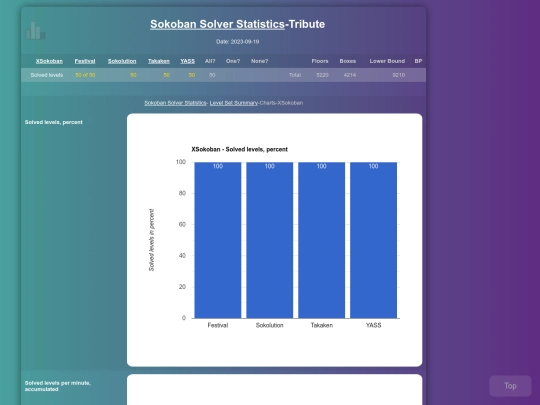Viewport: 540px width, 405px height.
Task: Click the Boxes column header
Action: [x=347, y=61]
